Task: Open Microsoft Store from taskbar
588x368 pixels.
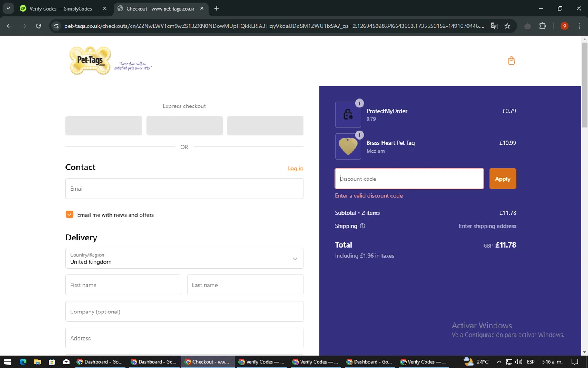Action: (x=52, y=362)
